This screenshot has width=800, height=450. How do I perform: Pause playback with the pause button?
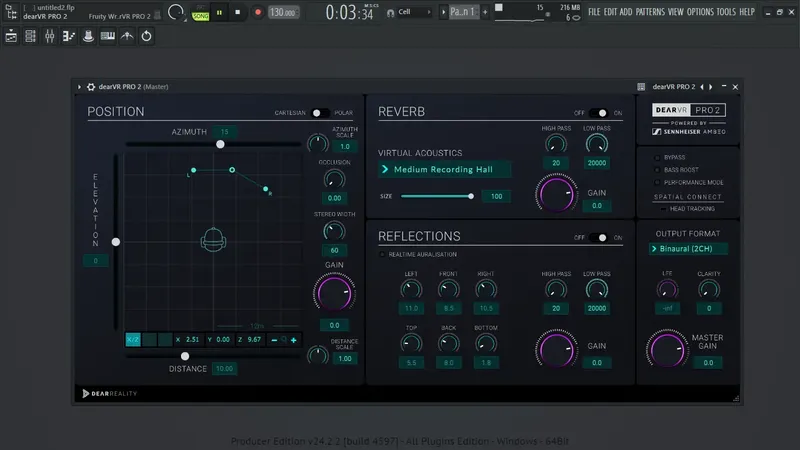(x=219, y=12)
